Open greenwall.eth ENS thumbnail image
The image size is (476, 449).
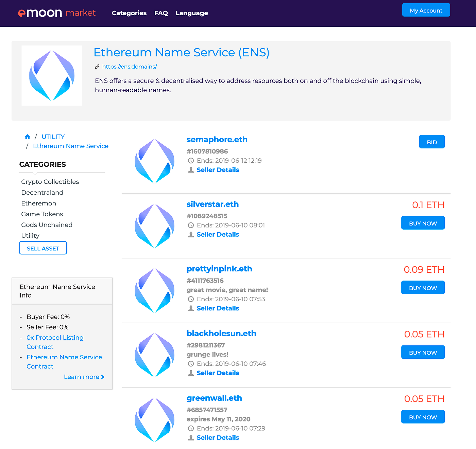pos(155,419)
